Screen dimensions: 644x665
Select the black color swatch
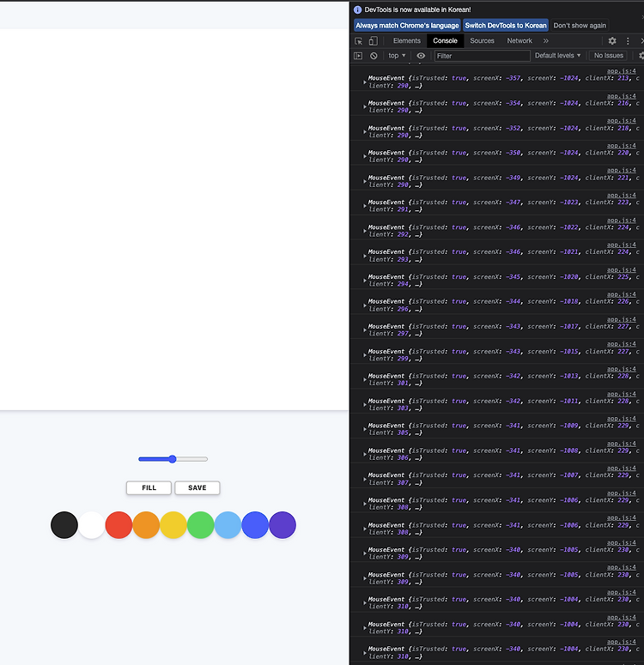(x=64, y=525)
